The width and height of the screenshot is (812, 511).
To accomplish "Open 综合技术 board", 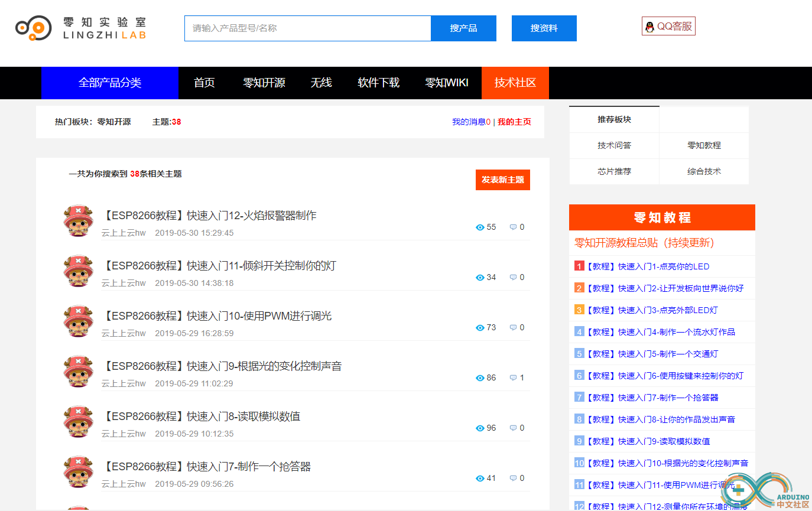I will (x=704, y=171).
